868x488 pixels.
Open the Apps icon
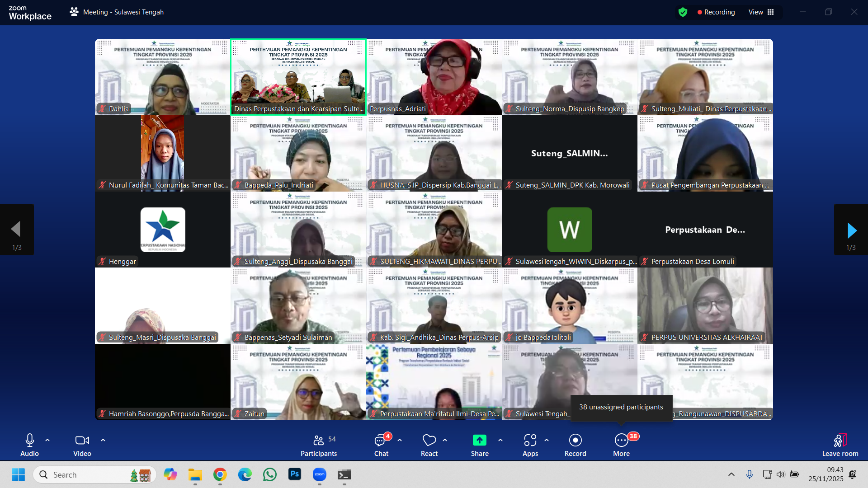[x=530, y=440]
